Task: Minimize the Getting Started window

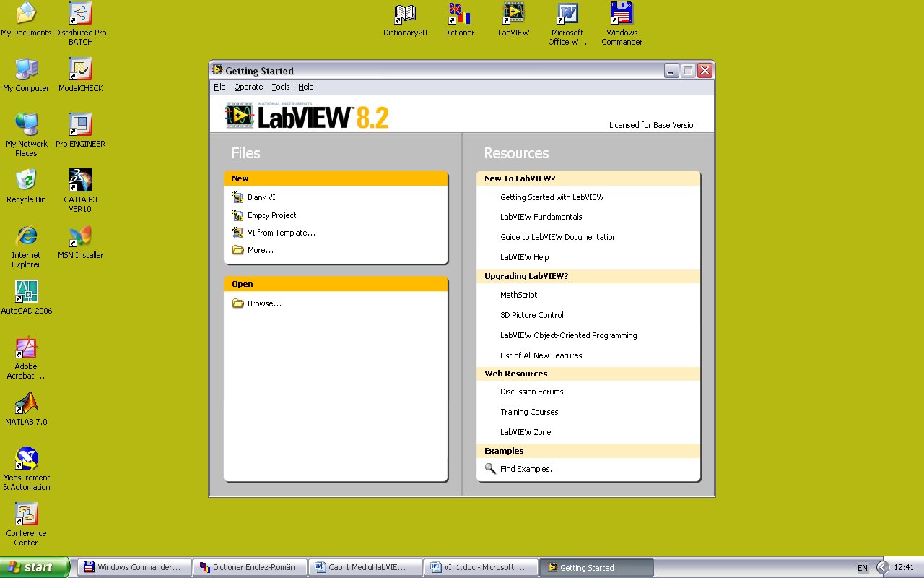Action: pos(671,70)
